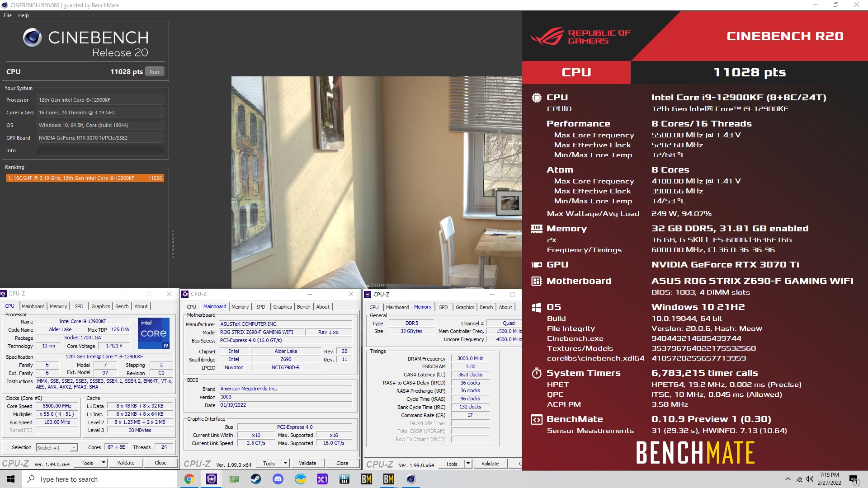Viewport: 868px width, 488px height.
Task: Click the GFX Board value RTX 3070 Ti
Action: (x=100, y=138)
